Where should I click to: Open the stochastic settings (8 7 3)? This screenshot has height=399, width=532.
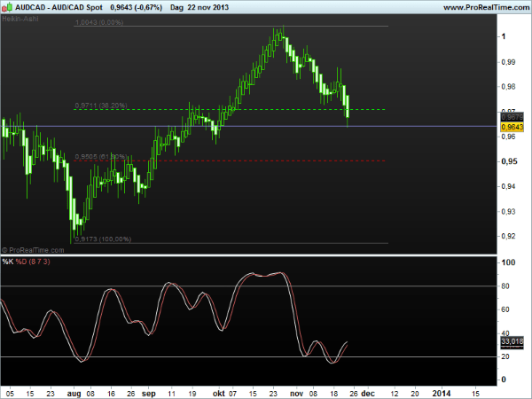click(x=39, y=262)
